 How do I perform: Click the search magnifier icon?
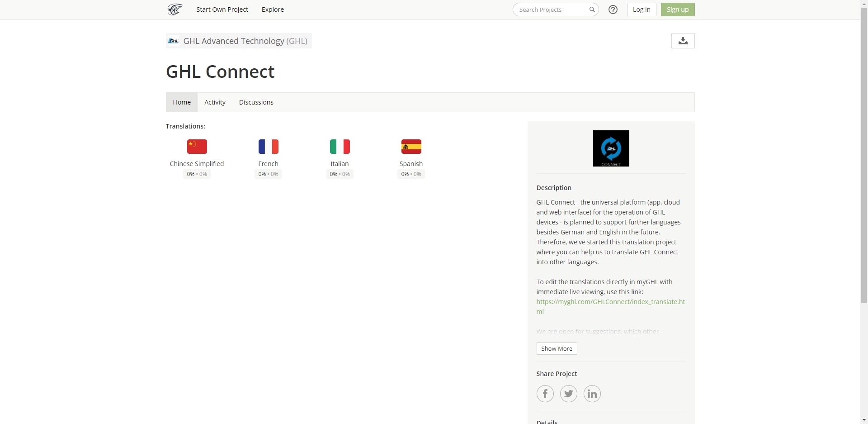[x=592, y=10]
